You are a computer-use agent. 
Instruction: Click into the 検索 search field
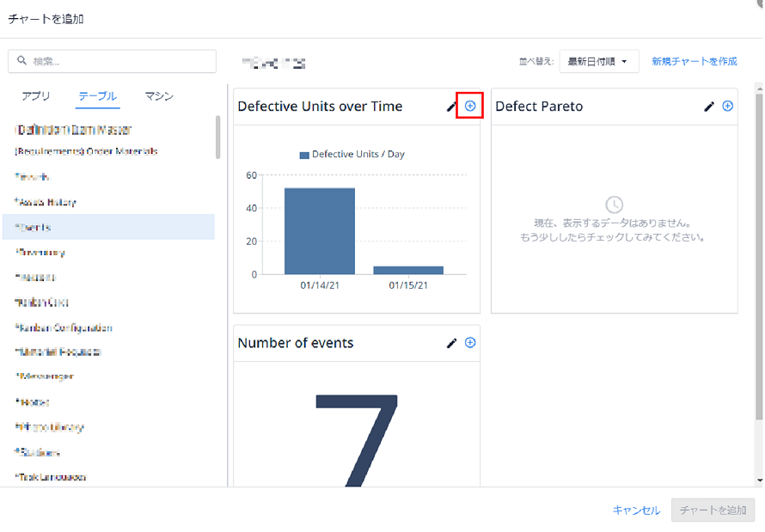coord(113,61)
